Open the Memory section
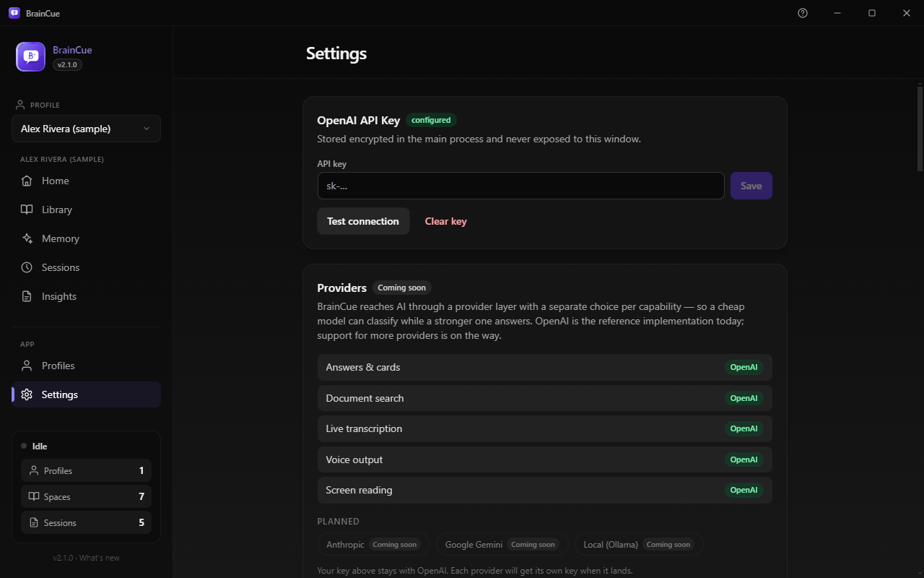Screen dimensions: 924x578 click(86, 238)
